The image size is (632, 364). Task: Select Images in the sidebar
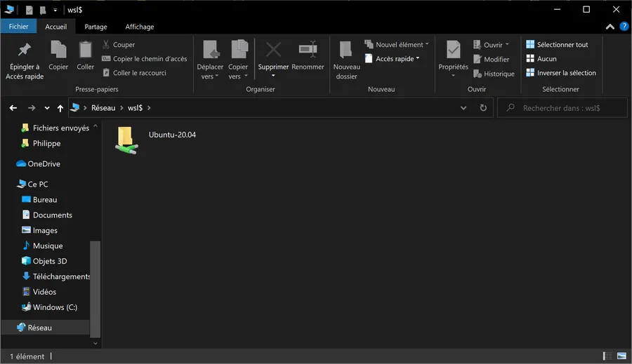[39, 230]
